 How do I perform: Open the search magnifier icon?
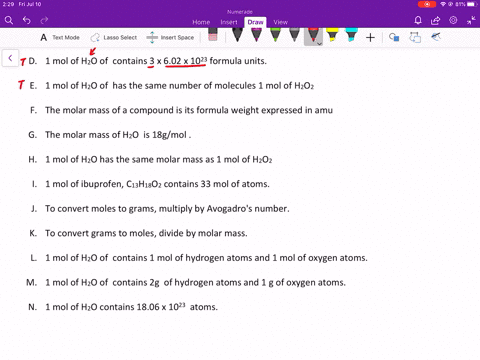[9, 21]
